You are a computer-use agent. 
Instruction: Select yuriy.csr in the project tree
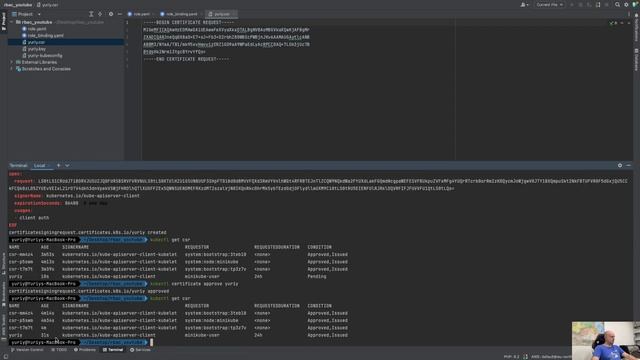coord(36,42)
